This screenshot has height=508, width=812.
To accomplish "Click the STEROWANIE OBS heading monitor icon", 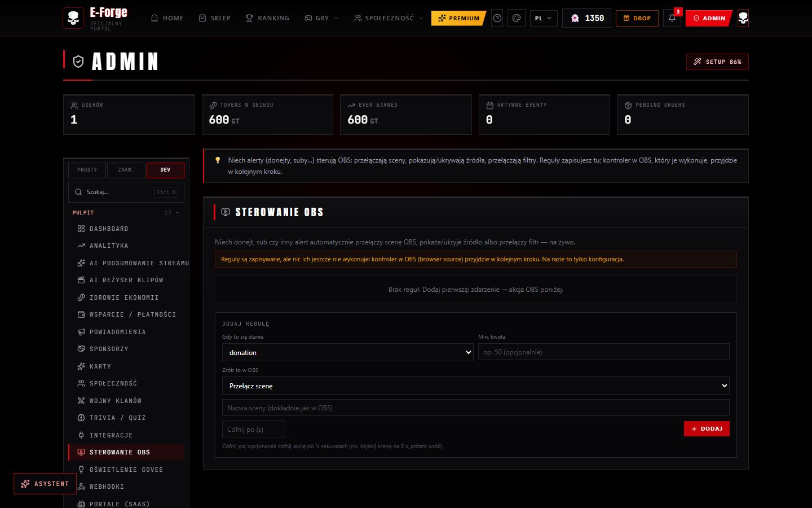I will pyautogui.click(x=226, y=212).
